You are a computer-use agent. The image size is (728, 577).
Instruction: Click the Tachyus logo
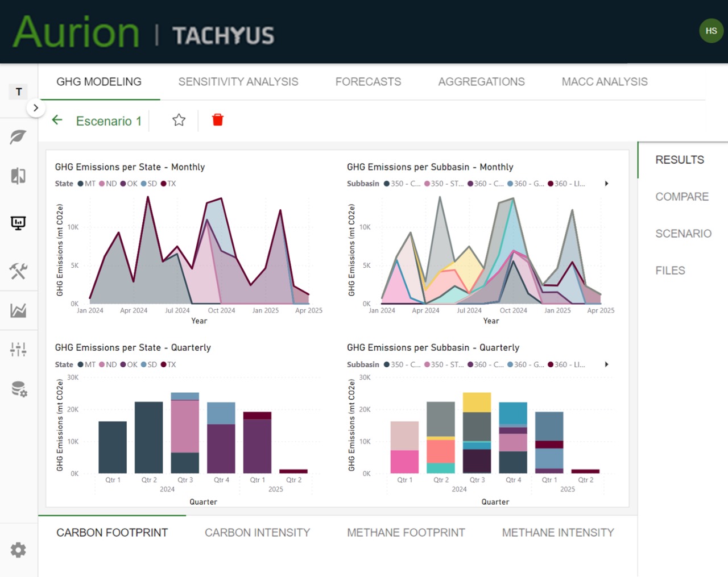click(x=224, y=35)
